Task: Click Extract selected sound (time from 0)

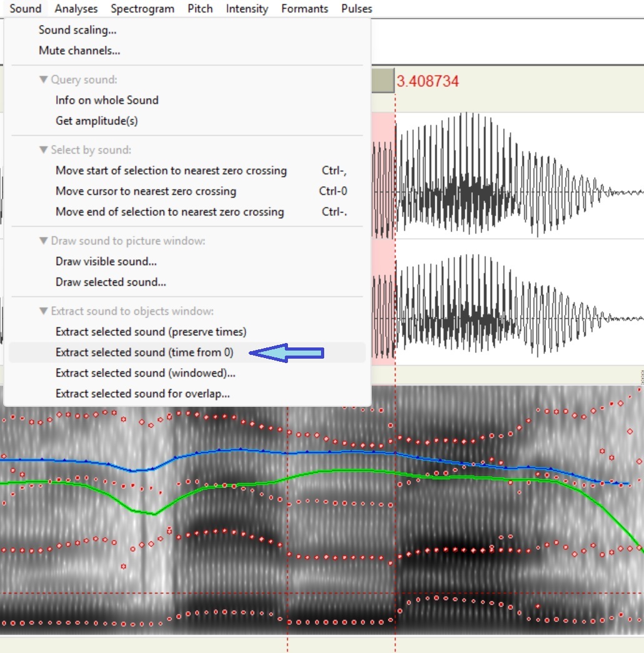Action: (x=144, y=352)
